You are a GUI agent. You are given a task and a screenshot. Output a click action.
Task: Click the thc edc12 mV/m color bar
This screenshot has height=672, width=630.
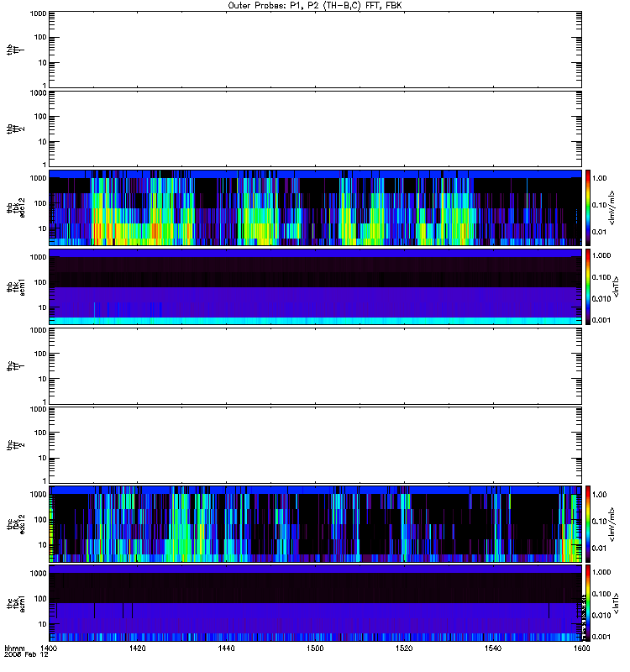pos(588,524)
